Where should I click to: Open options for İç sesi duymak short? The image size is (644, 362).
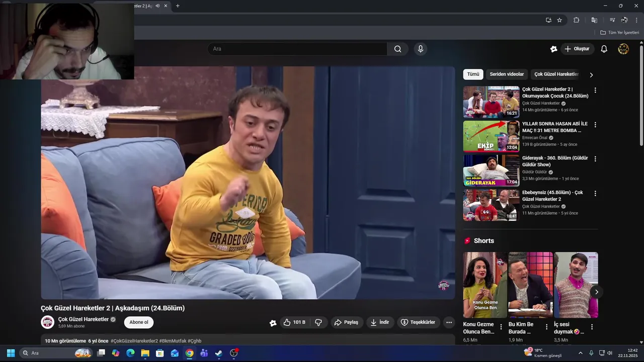pyautogui.click(x=592, y=327)
